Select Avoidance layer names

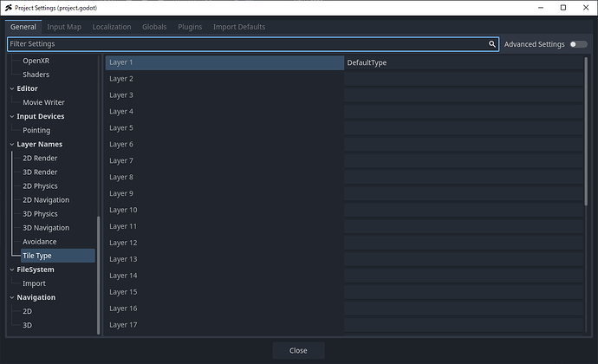[39, 242]
